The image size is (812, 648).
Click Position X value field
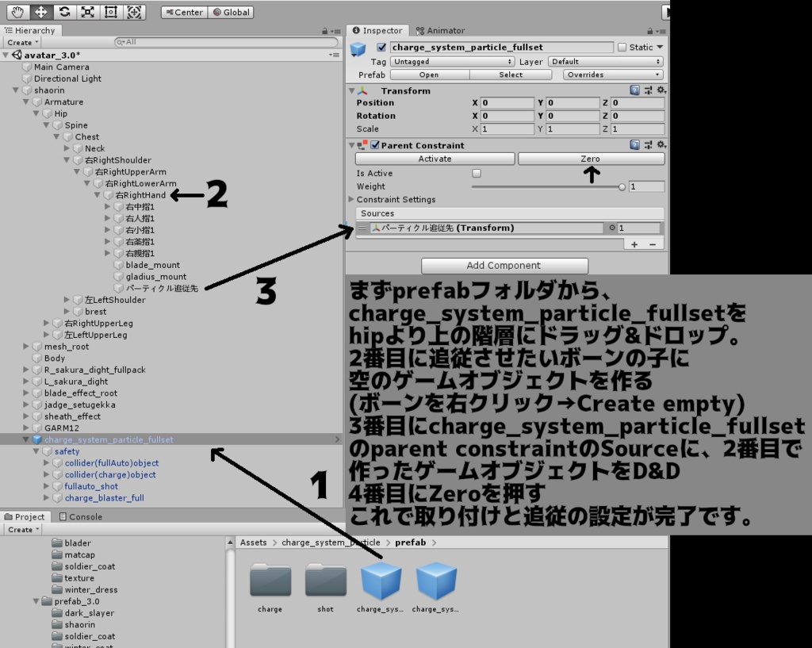coord(507,102)
